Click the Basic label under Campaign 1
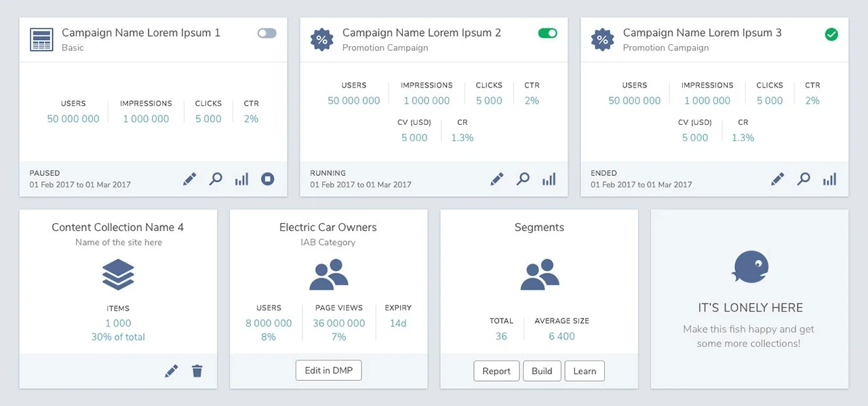Screen dimensions: 868x406 click(73, 48)
